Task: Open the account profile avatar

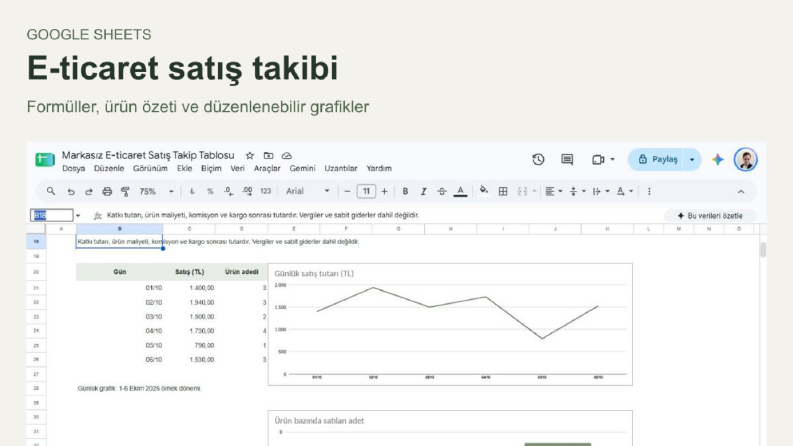Action: tap(745, 159)
